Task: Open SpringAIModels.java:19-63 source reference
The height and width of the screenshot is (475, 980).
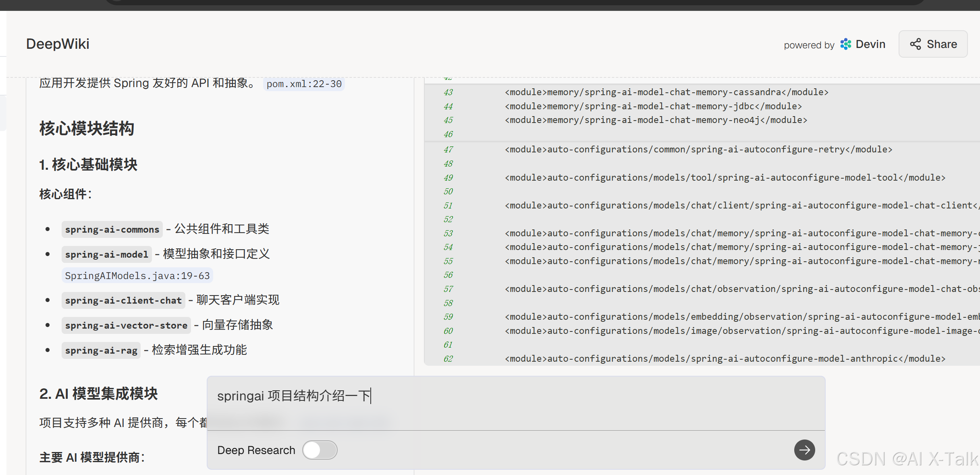Action: click(137, 276)
